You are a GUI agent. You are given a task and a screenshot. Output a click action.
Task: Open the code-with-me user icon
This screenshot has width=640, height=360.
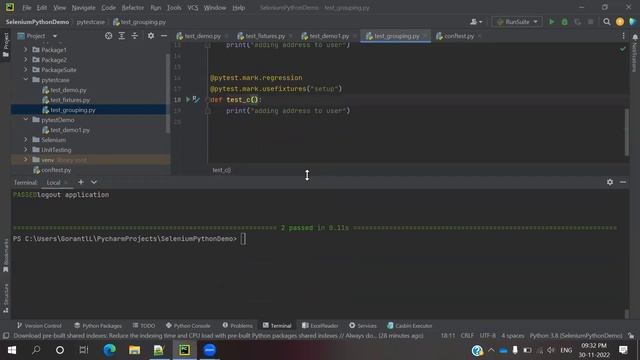click(x=476, y=22)
